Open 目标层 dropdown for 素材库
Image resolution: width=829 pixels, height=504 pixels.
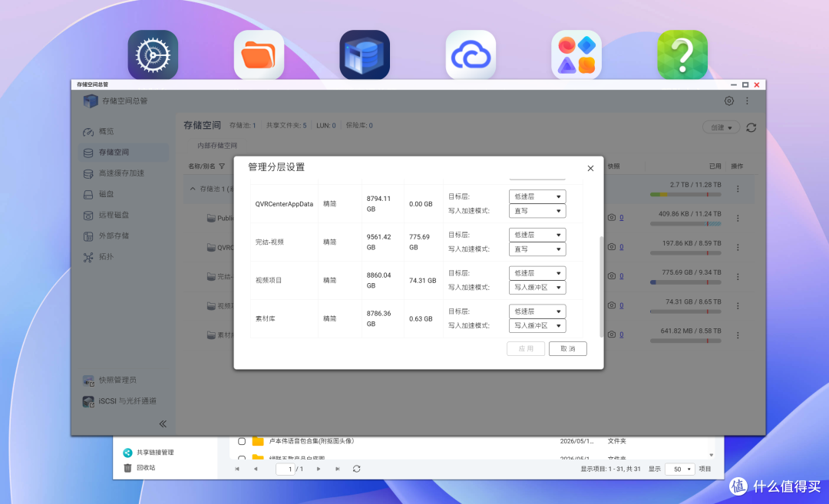pos(537,311)
